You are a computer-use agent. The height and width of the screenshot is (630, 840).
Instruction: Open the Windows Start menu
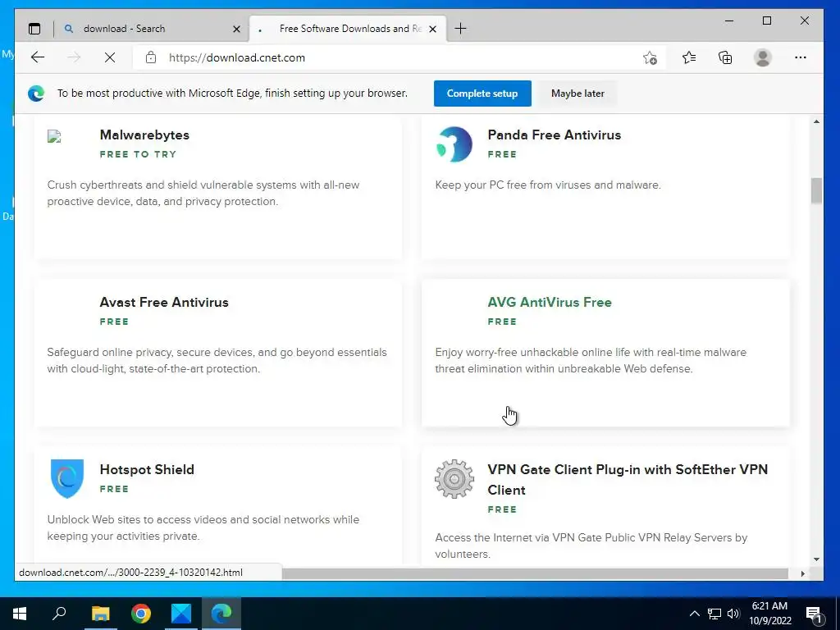click(x=20, y=614)
